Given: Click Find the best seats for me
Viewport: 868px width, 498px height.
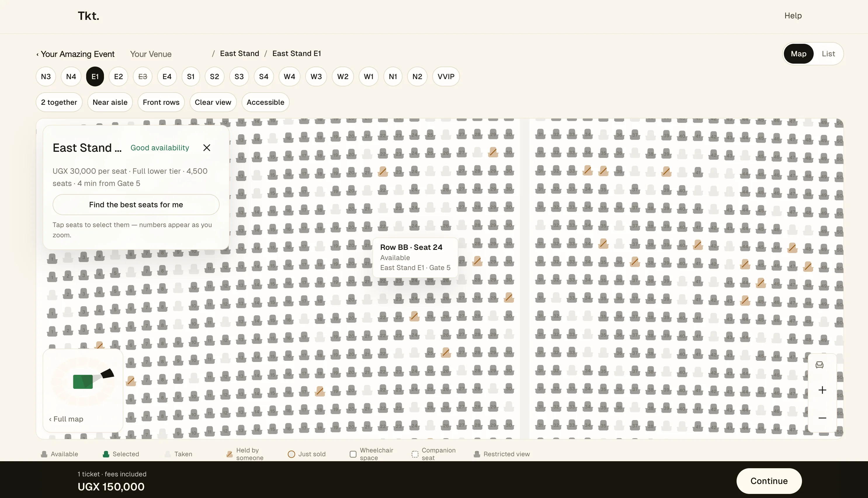Looking at the screenshot, I should (x=136, y=205).
